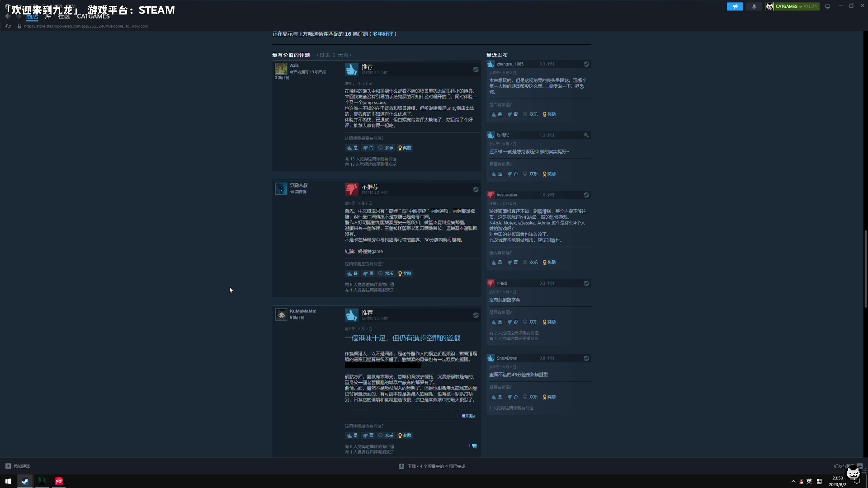868x488 pixels.
Task: Click 添加游戏 to add a game
Action: point(18,466)
